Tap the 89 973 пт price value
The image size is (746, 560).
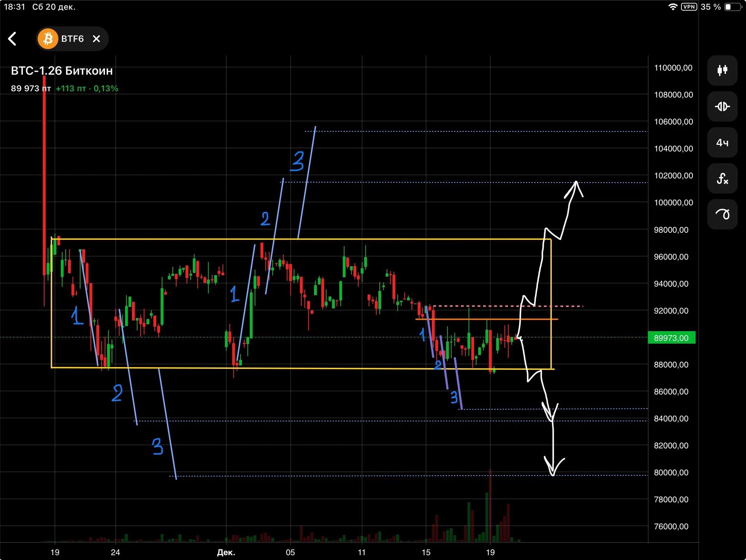click(x=31, y=88)
